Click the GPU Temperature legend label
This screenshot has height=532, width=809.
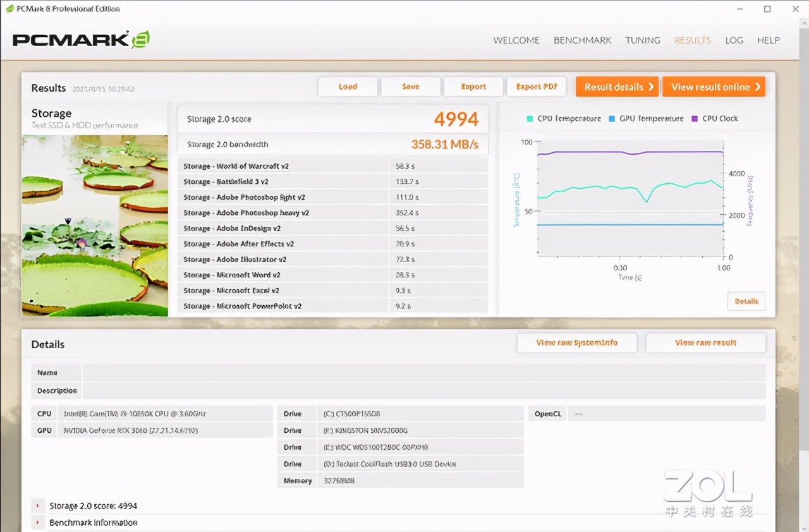pyautogui.click(x=652, y=119)
